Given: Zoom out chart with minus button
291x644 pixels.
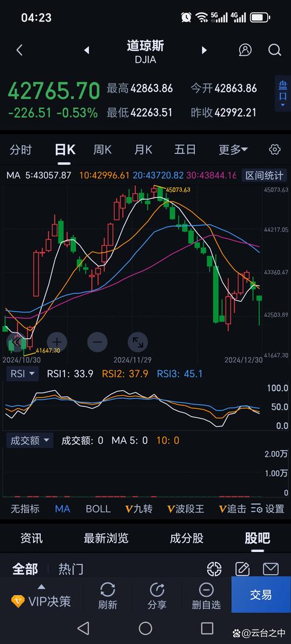Looking at the screenshot, I should click(x=97, y=342).
